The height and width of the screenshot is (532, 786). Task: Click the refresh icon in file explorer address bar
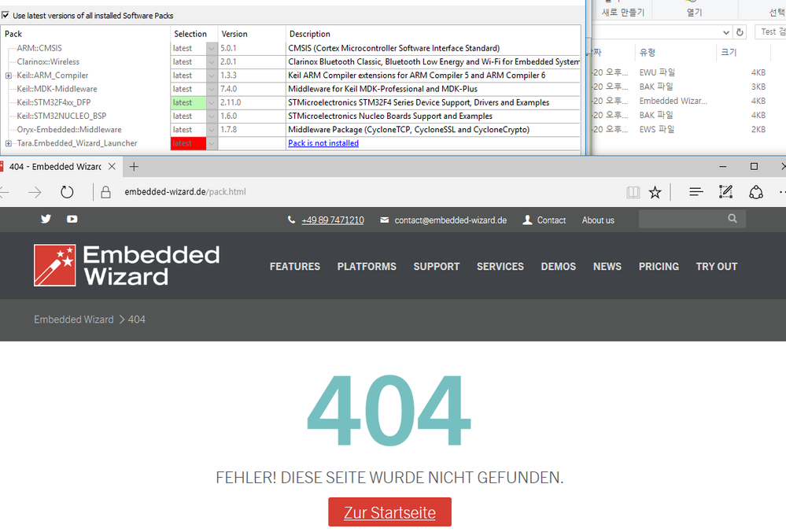(x=740, y=32)
